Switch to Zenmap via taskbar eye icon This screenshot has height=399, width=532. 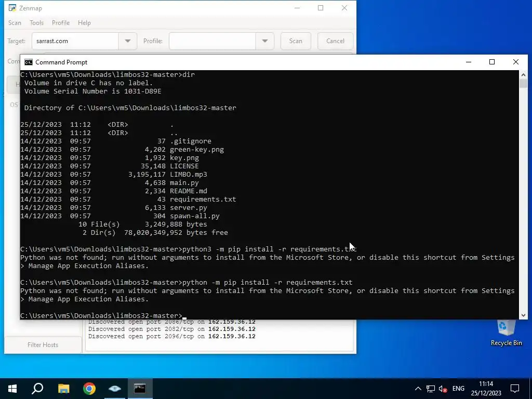tap(115, 389)
